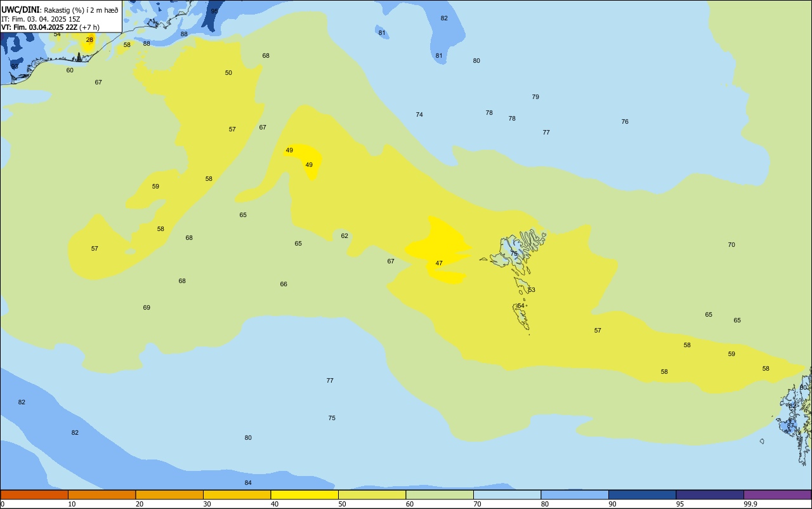This screenshot has width=812, height=509.
Task: Click the 'VT: Fim. 03.04.2025 22Z (+7 h)' line
Action: (50, 27)
